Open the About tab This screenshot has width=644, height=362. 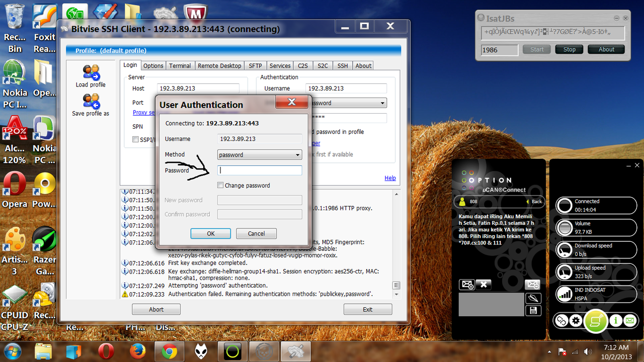[x=363, y=66]
